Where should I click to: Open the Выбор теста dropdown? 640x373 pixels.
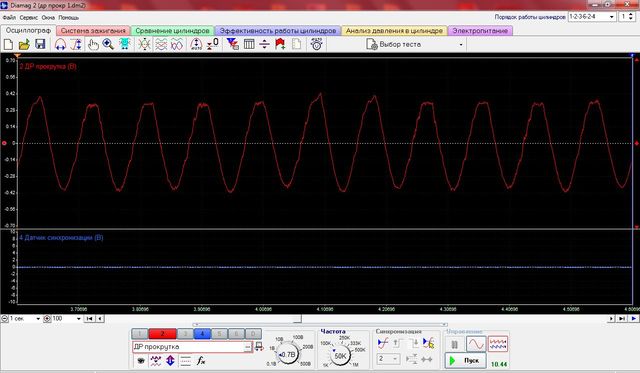click(x=415, y=44)
